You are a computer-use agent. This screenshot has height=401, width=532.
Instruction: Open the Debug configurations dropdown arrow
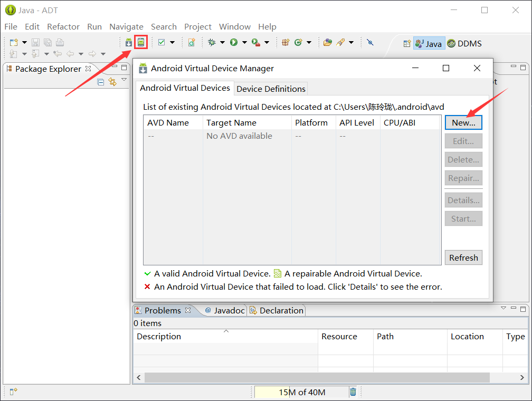[222, 42]
